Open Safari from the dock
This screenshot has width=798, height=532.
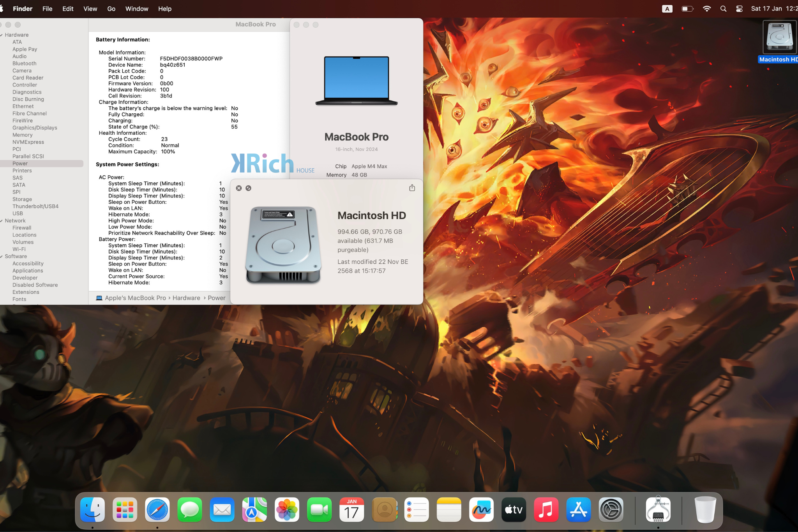pos(157,509)
